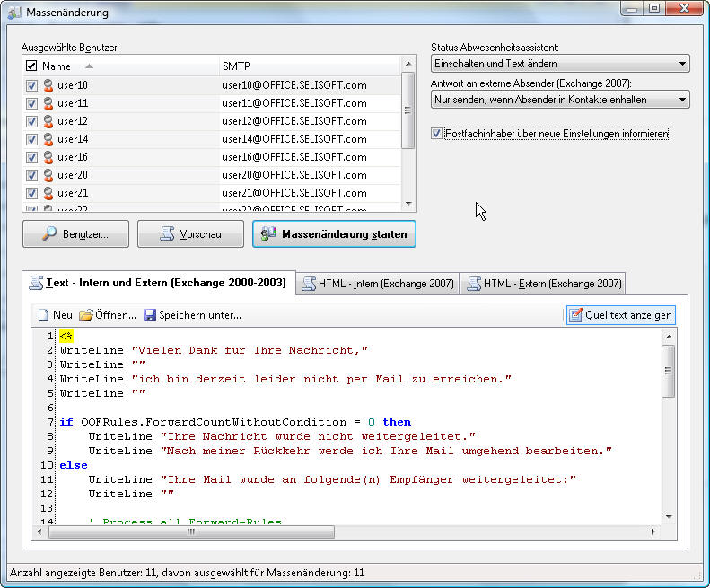Select user14@OFFICE.SELISOFT.com cell
This screenshot has width=710, height=588.
tap(311, 139)
